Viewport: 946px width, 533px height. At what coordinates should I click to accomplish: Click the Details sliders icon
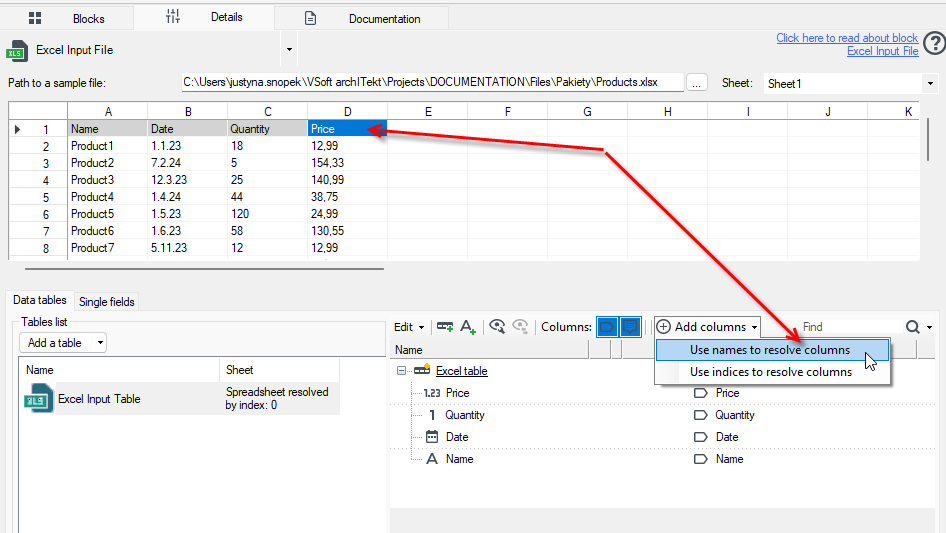click(173, 16)
